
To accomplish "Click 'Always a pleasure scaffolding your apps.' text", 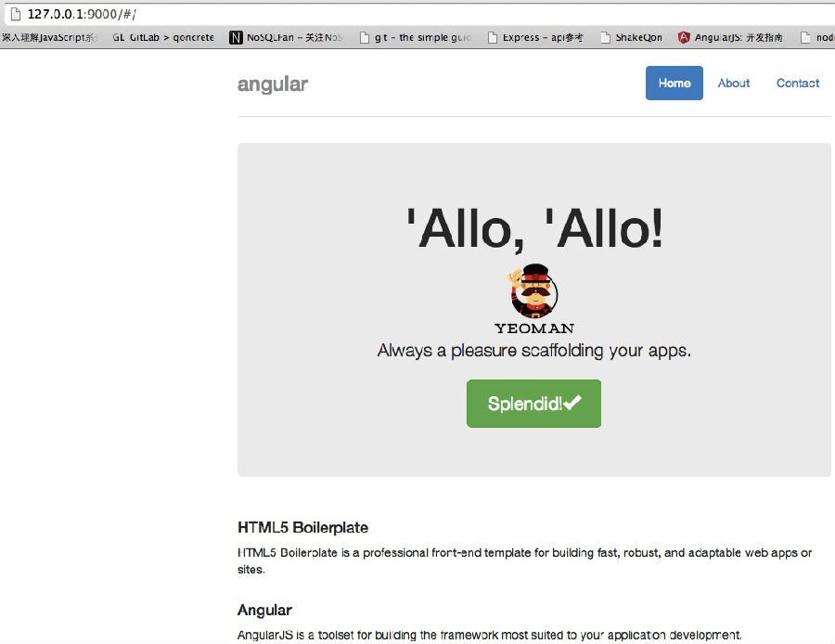I will tap(534, 351).
